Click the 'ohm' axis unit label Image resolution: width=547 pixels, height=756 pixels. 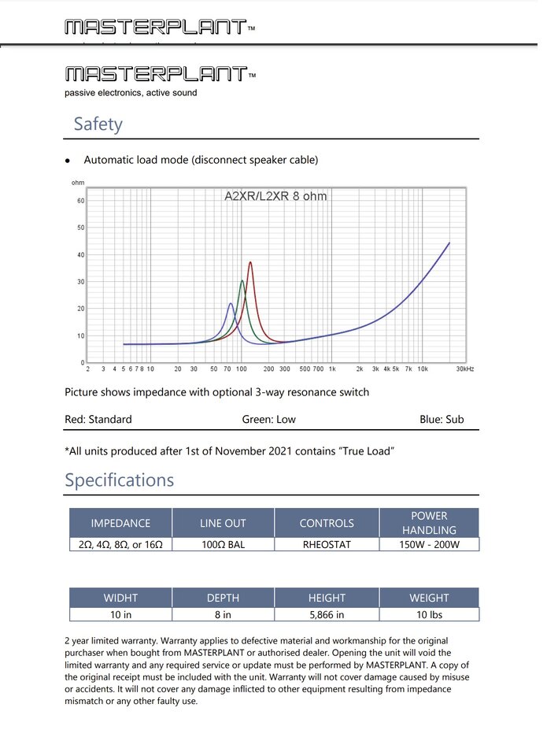78,183
